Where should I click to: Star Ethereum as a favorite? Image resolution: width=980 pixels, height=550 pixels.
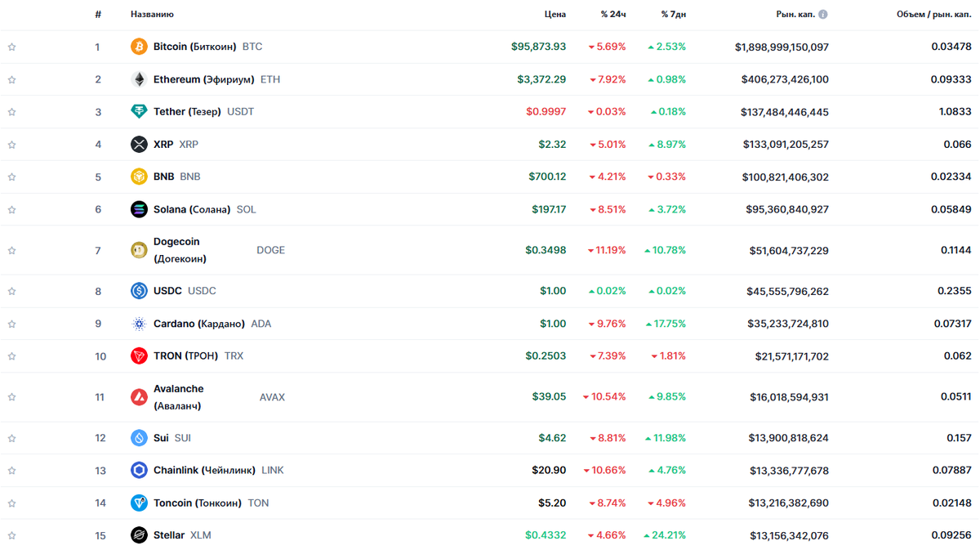point(12,79)
